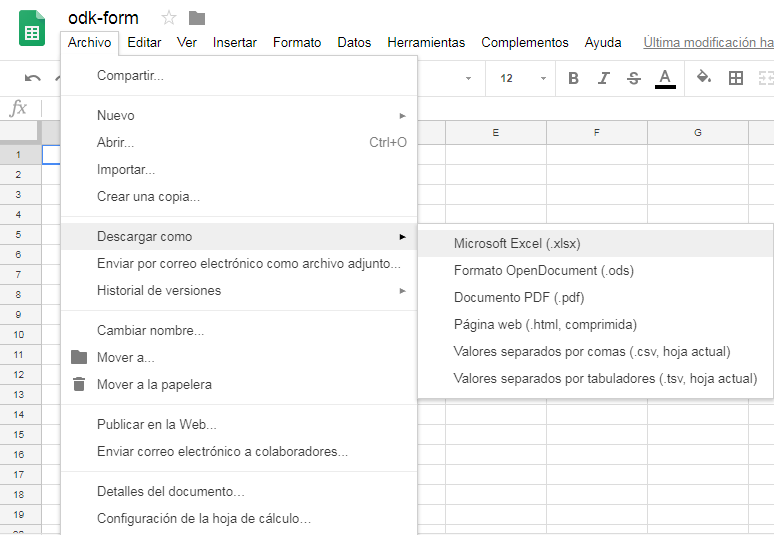Open the text color picker

(x=665, y=78)
